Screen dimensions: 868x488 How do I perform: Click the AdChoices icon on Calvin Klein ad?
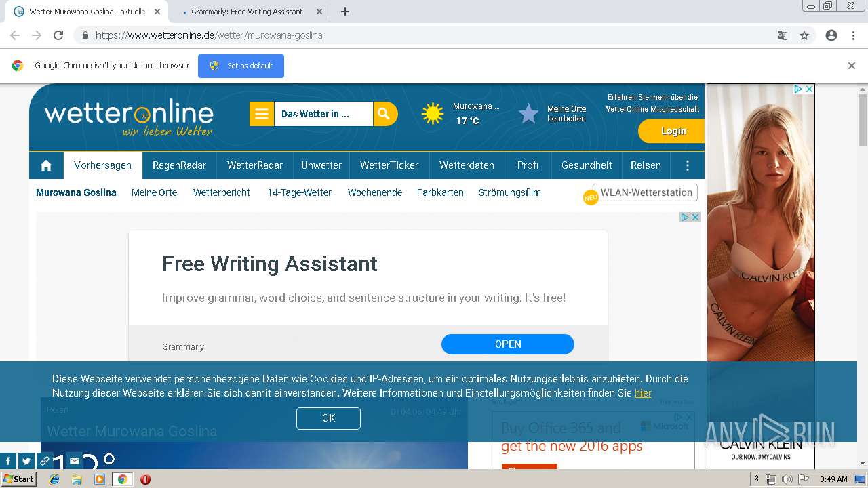[x=799, y=89]
